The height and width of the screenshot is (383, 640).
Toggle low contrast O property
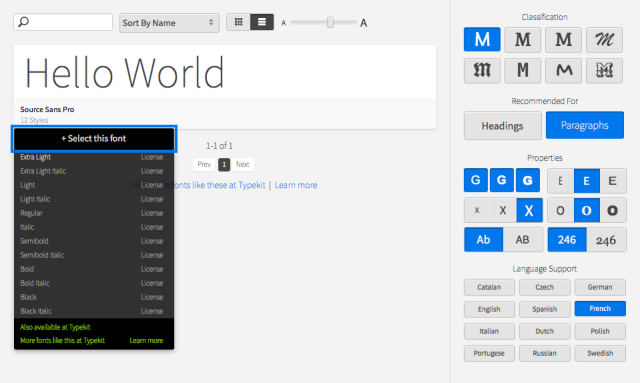[x=560, y=210]
